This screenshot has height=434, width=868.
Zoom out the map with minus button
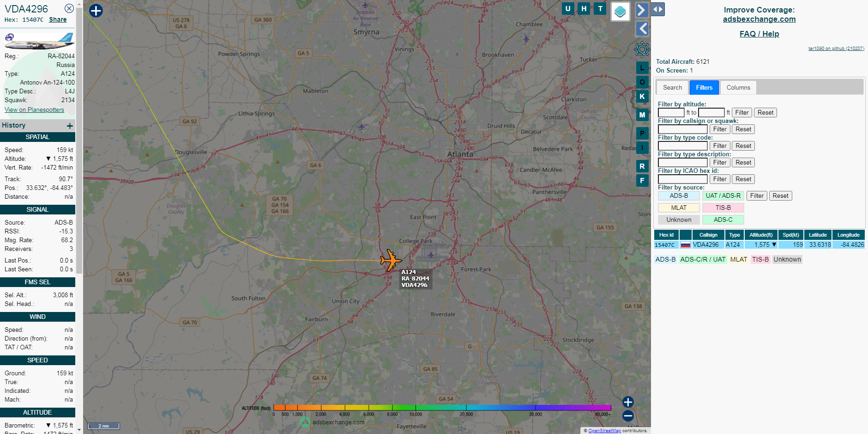pyautogui.click(x=628, y=416)
